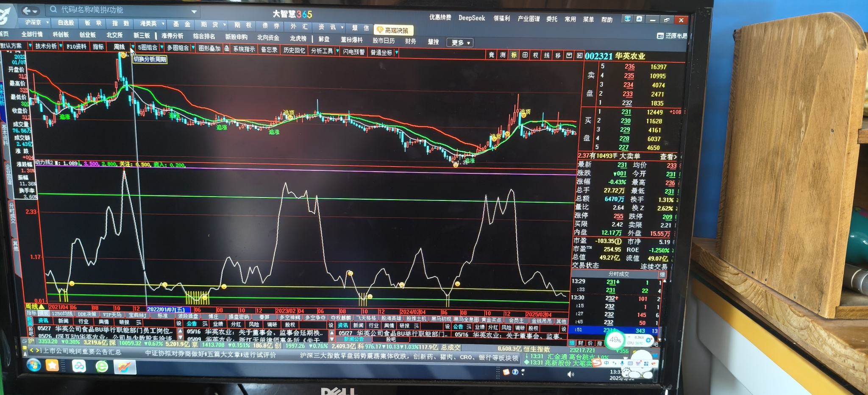Open the 帮助 menu
The height and width of the screenshot is (395, 868).
[x=607, y=19]
